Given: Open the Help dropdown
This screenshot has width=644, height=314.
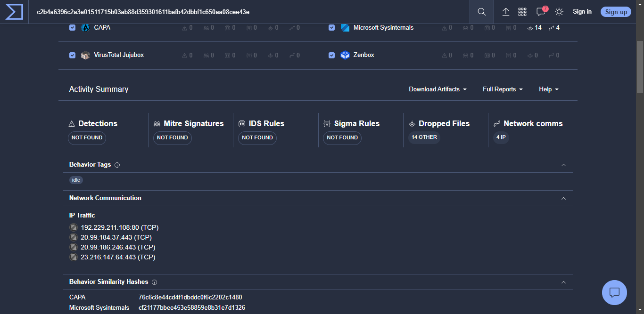Looking at the screenshot, I should (549, 89).
